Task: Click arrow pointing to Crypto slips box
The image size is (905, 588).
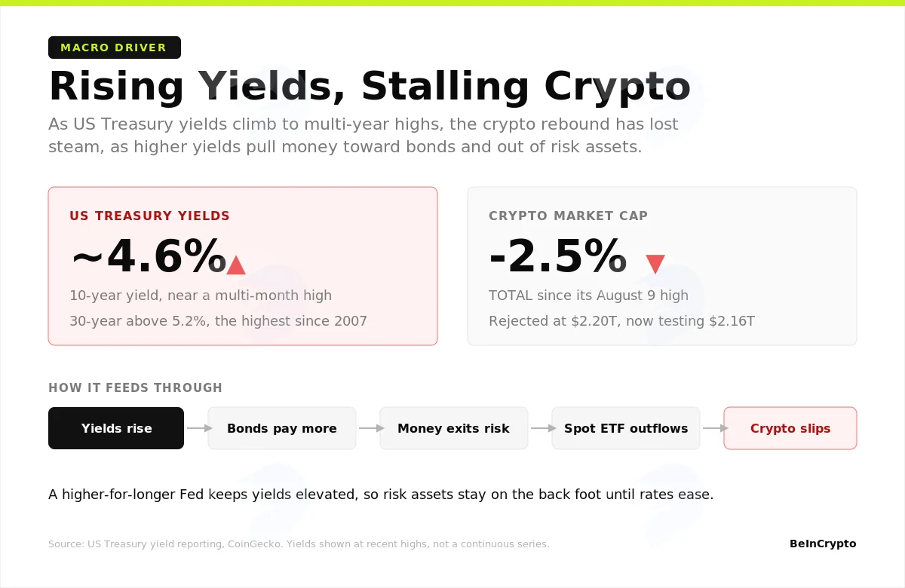Action: [712, 428]
